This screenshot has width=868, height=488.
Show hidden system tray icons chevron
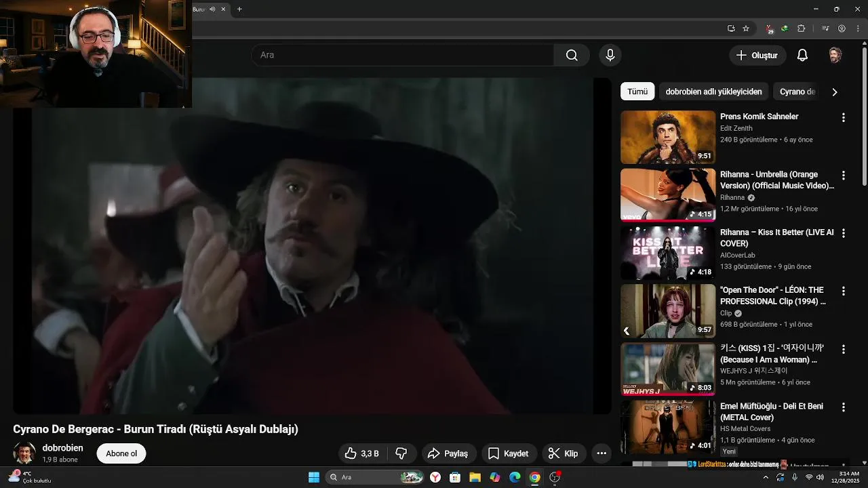click(766, 477)
